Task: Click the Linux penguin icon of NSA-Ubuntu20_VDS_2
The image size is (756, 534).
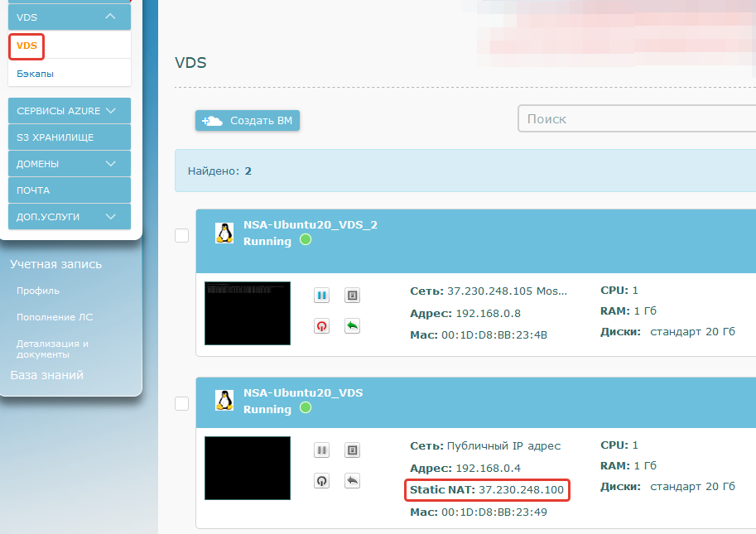Action: click(224, 233)
